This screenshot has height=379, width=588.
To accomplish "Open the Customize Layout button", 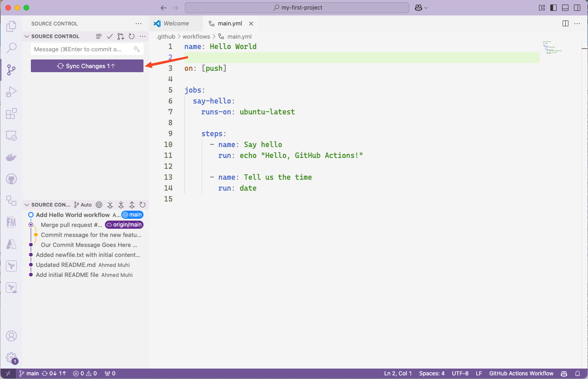I will [542, 8].
